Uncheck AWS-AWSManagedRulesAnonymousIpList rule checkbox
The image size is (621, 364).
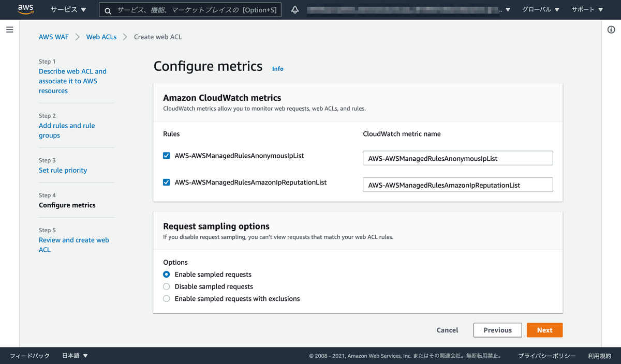pyautogui.click(x=167, y=155)
